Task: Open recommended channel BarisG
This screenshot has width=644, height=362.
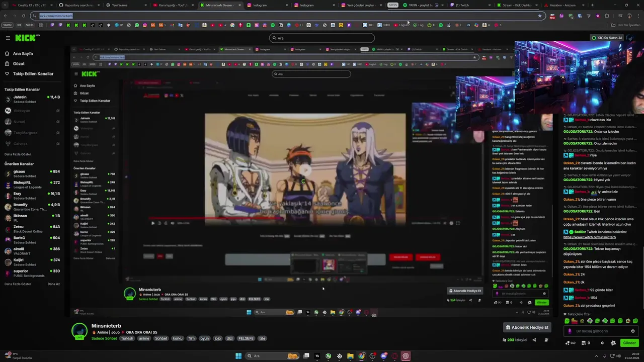Action: point(32,240)
